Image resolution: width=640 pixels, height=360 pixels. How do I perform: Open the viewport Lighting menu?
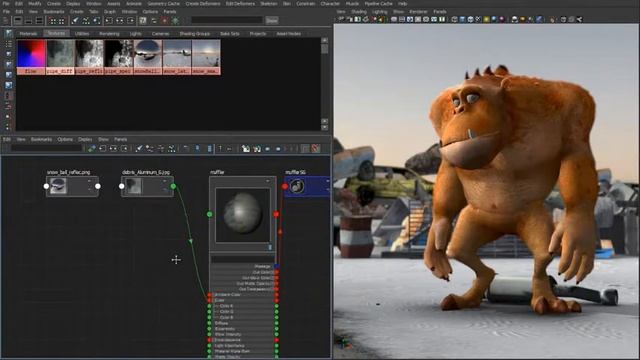(379, 12)
